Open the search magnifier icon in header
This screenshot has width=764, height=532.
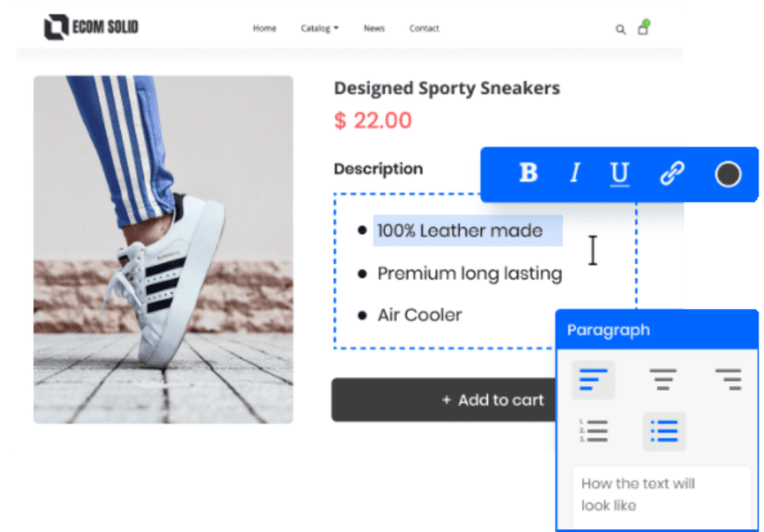pyautogui.click(x=620, y=30)
